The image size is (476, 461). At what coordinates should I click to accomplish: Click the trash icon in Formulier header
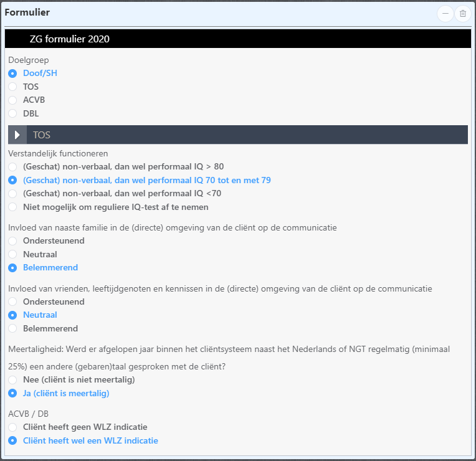click(x=462, y=14)
